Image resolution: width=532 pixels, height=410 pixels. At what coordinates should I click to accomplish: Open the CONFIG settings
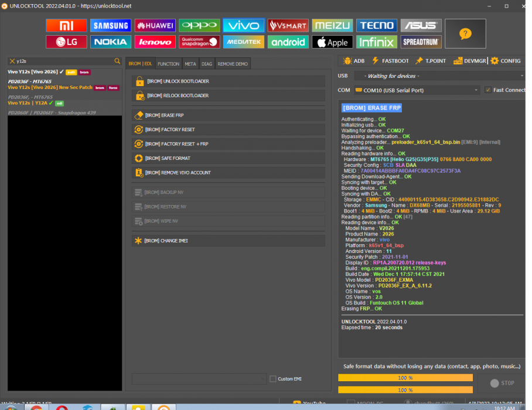pyautogui.click(x=506, y=61)
